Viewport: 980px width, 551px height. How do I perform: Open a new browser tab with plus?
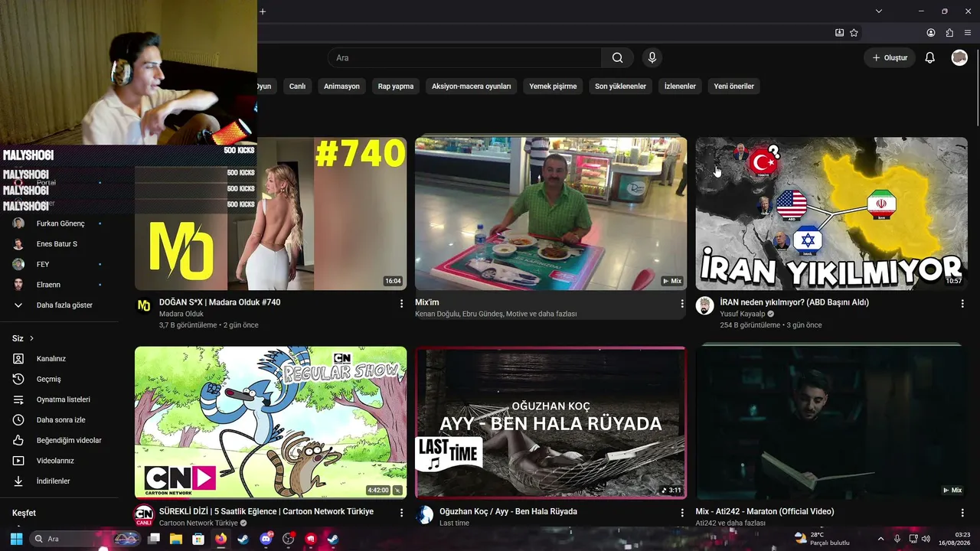[x=263, y=11]
